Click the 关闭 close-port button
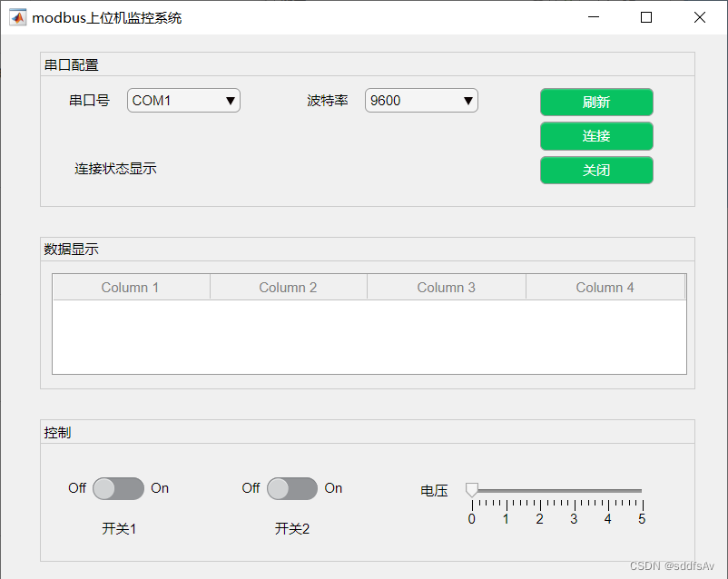 (596, 170)
